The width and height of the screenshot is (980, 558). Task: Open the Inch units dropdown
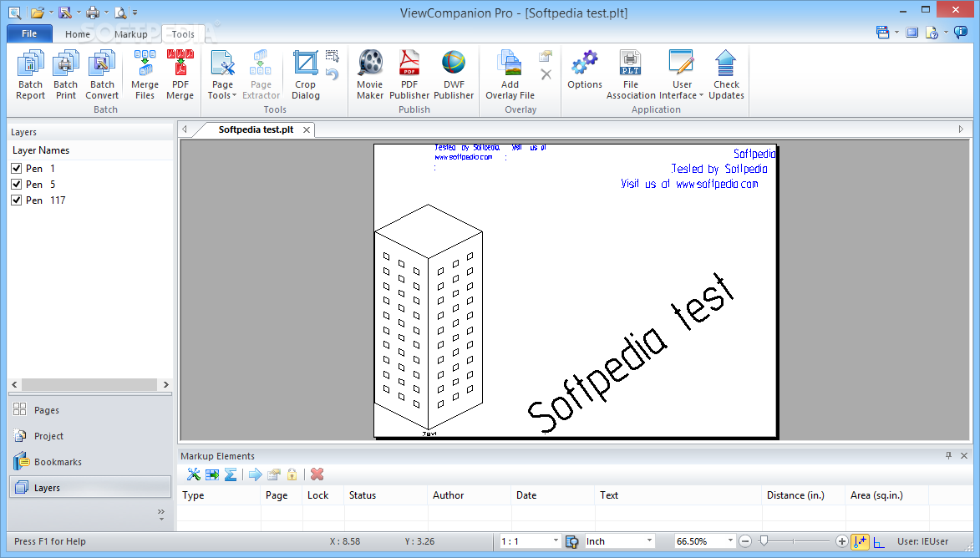[649, 540]
